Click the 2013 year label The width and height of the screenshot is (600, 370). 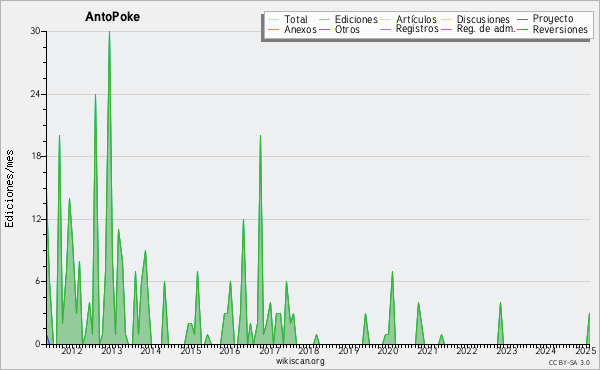[112, 351]
